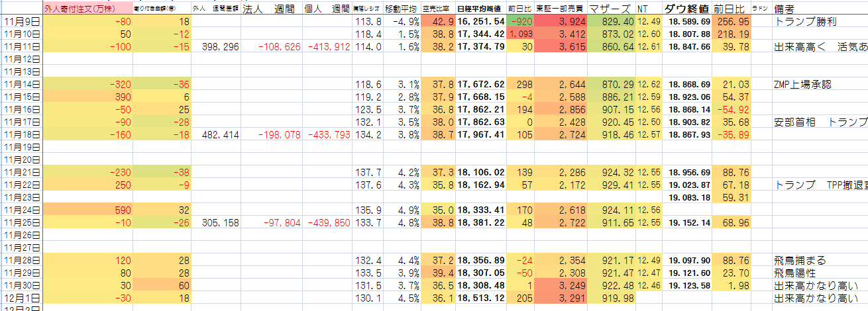The width and height of the screenshot is (868, 311).
Task: Click the 空売比率 column header
Action: coord(437,9)
